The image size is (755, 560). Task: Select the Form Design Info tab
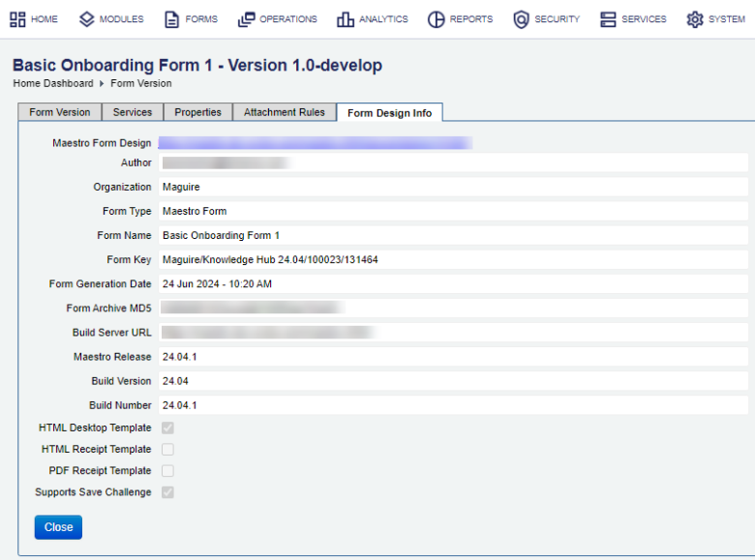point(389,112)
